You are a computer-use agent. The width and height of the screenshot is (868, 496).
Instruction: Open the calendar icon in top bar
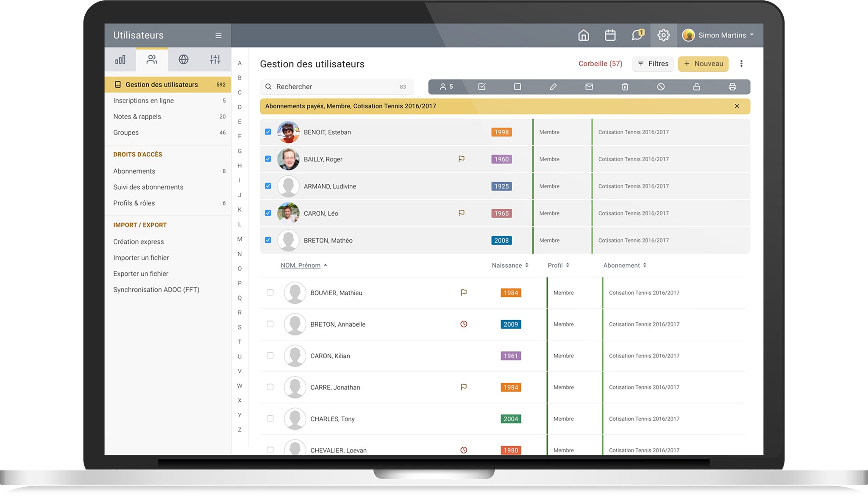tap(610, 35)
